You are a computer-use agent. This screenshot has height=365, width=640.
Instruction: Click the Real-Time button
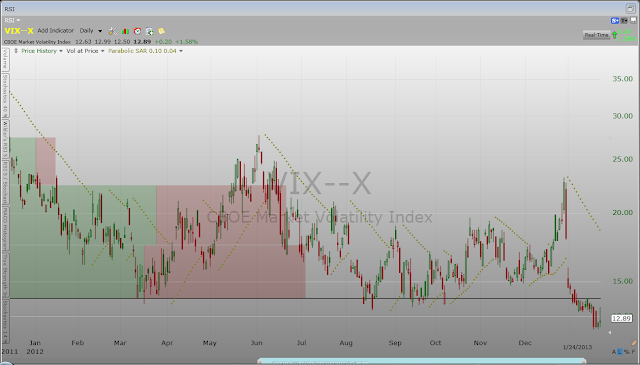pyautogui.click(x=596, y=35)
